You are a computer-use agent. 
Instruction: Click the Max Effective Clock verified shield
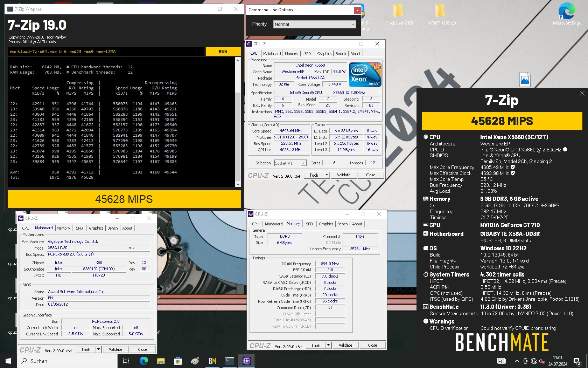coord(513,173)
